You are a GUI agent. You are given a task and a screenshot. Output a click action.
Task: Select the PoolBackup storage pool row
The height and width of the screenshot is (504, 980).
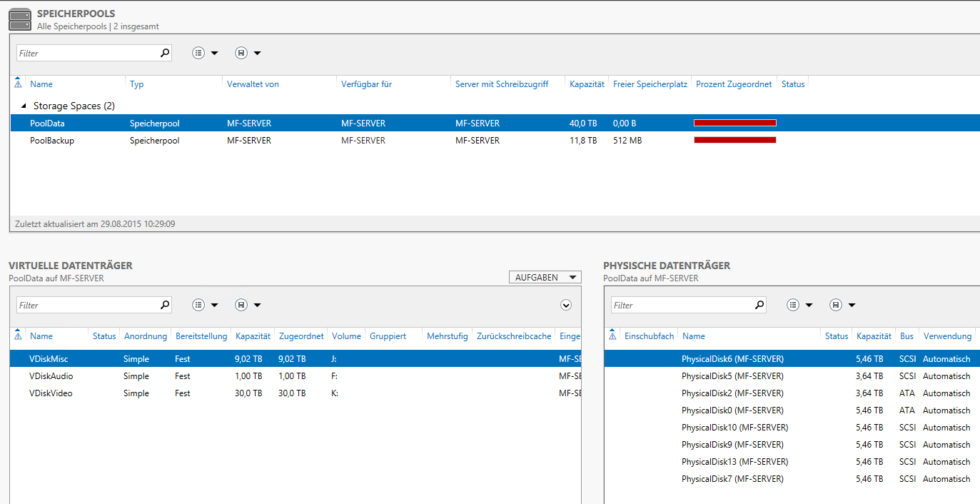(x=495, y=141)
